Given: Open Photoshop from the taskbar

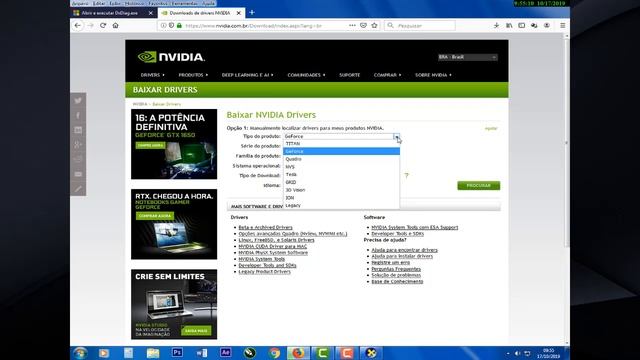Looking at the screenshot, I should 177,353.
